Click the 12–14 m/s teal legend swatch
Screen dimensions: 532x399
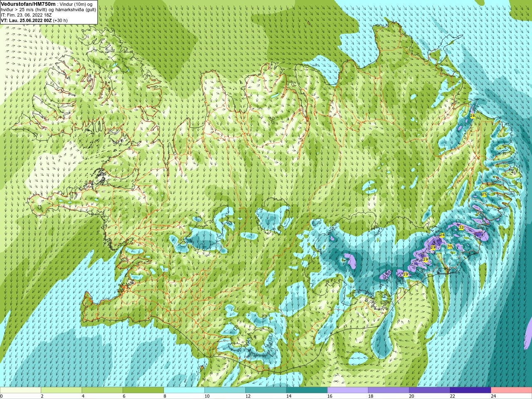(266, 390)
